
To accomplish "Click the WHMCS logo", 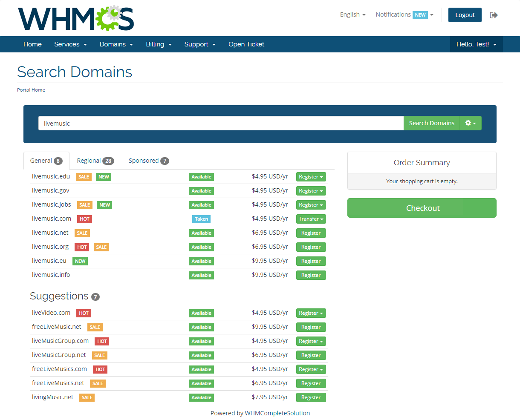I will tap(75, 18).
